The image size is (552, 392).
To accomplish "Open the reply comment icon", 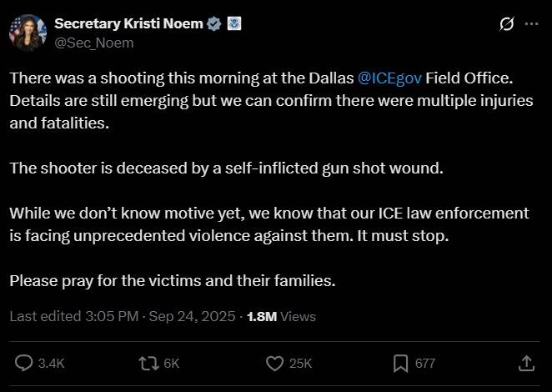I will click(x=23, y=363).
